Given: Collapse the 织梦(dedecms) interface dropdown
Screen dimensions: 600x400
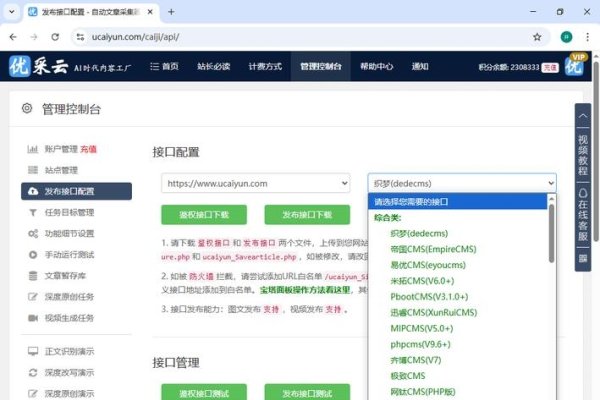Looking at the screenshot, I should [462, 183].
